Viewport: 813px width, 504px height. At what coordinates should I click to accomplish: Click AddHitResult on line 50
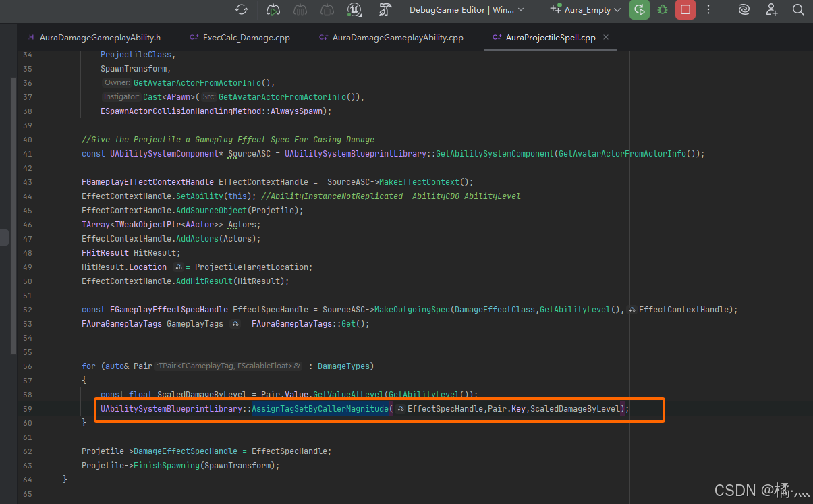tap(204, 281)
